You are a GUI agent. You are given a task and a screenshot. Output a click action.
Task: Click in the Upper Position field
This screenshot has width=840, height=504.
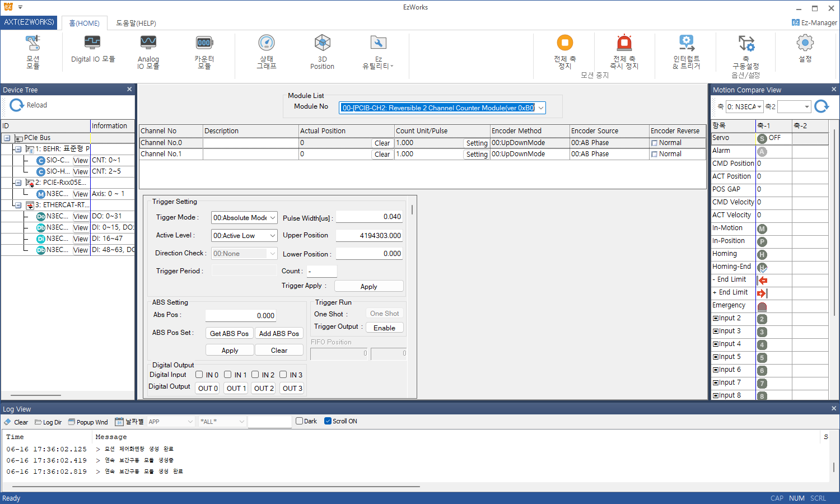[369, 236]
